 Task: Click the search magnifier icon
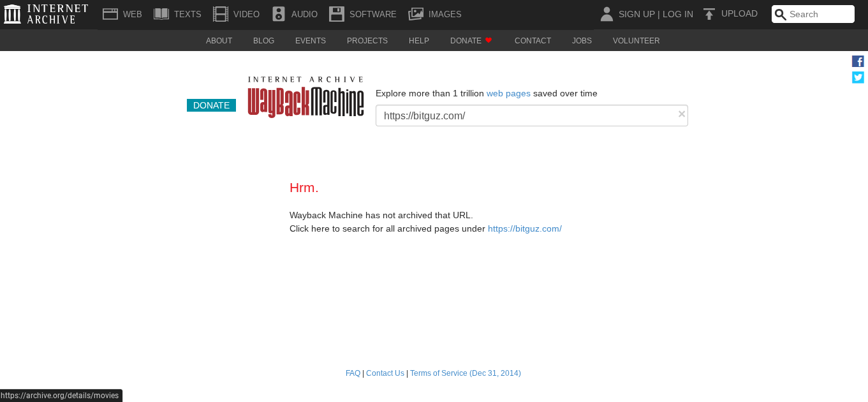[780, 14]
